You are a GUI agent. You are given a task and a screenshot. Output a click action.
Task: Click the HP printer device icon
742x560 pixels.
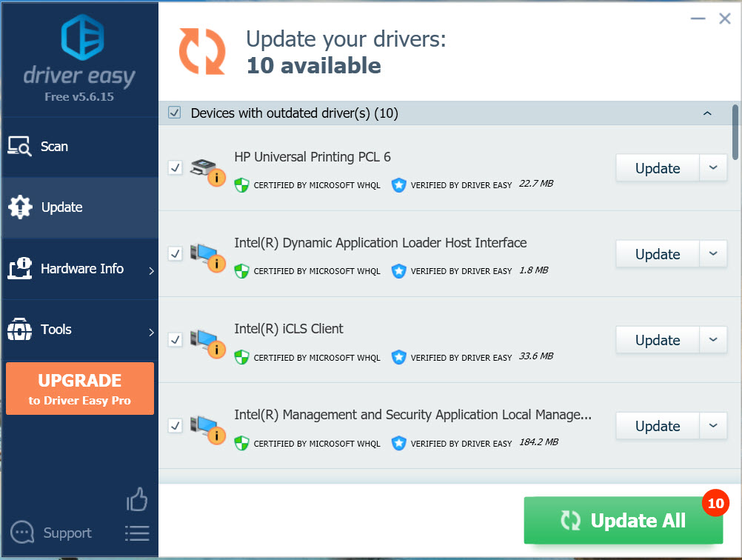point(207,172)
